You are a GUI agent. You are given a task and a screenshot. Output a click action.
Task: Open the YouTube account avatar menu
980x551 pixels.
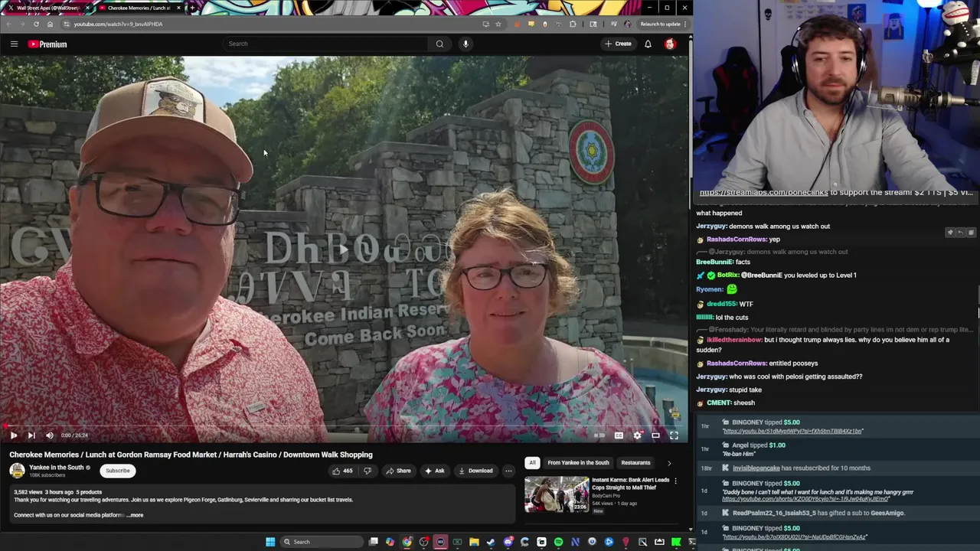(670, 44)
